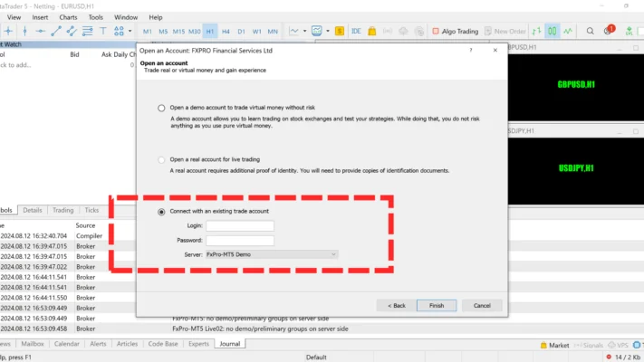Select the open a real account option
The image size is (644, 362).
point(162,159)
